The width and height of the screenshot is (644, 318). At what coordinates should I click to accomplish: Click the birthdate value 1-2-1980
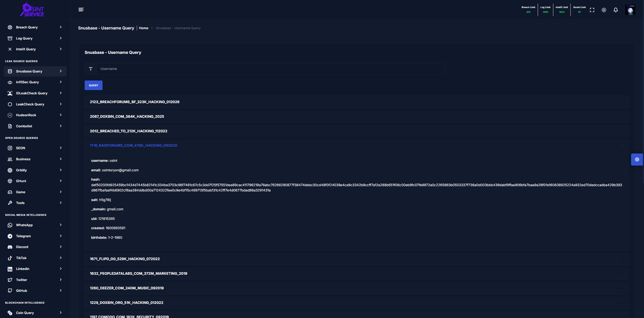(x=115, y=237)
